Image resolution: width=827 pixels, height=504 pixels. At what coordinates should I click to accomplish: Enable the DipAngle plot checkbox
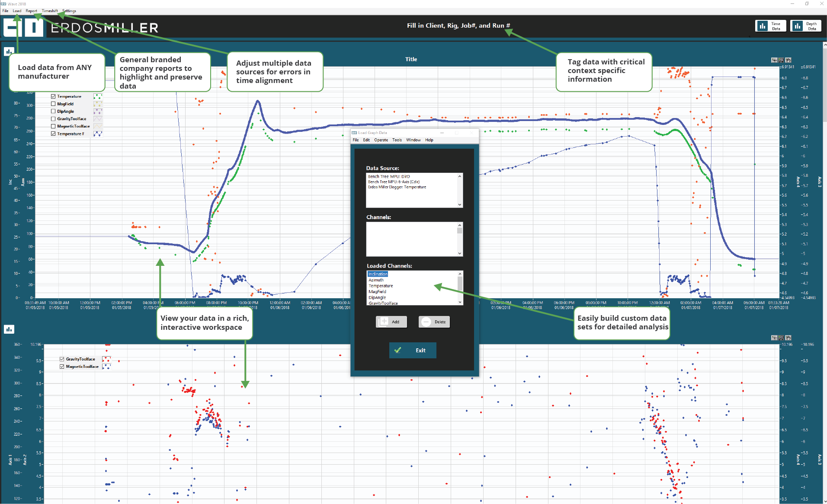point(53,111)
